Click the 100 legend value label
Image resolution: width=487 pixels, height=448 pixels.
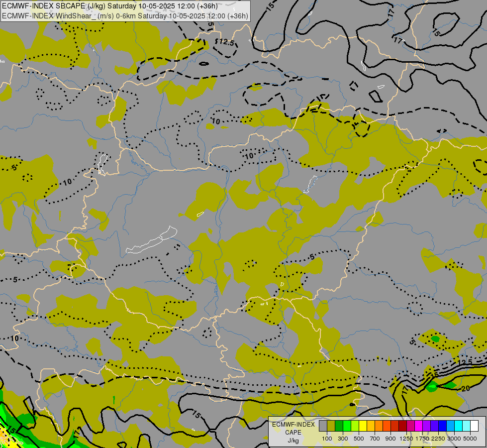327,439
